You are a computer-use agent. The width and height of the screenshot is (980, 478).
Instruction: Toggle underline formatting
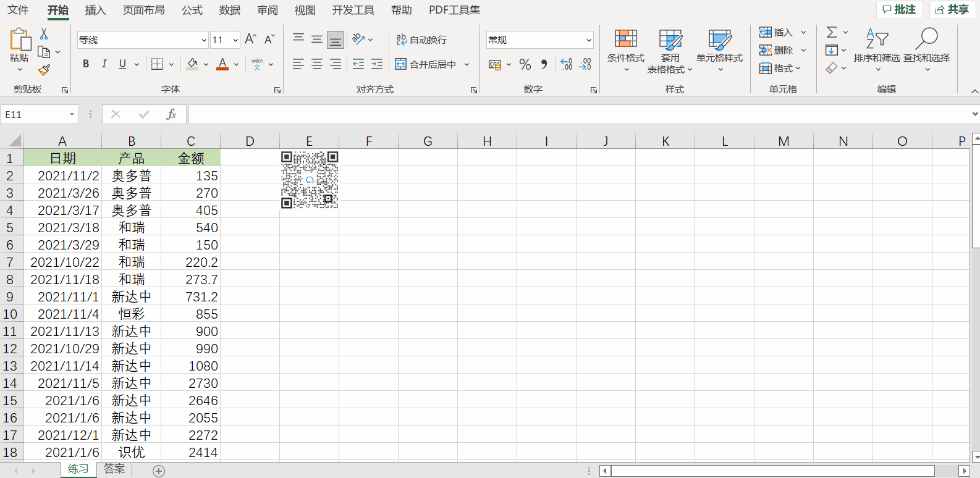tap(122, 64)
